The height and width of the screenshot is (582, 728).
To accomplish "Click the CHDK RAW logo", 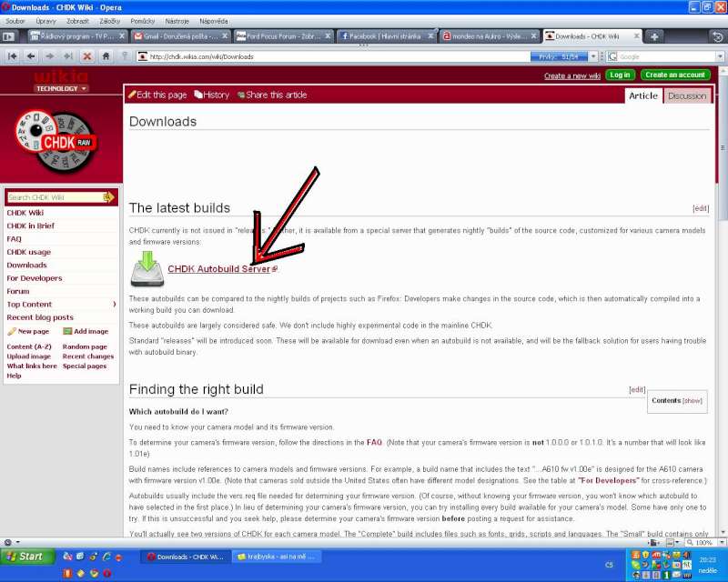I will click(56, 142).
